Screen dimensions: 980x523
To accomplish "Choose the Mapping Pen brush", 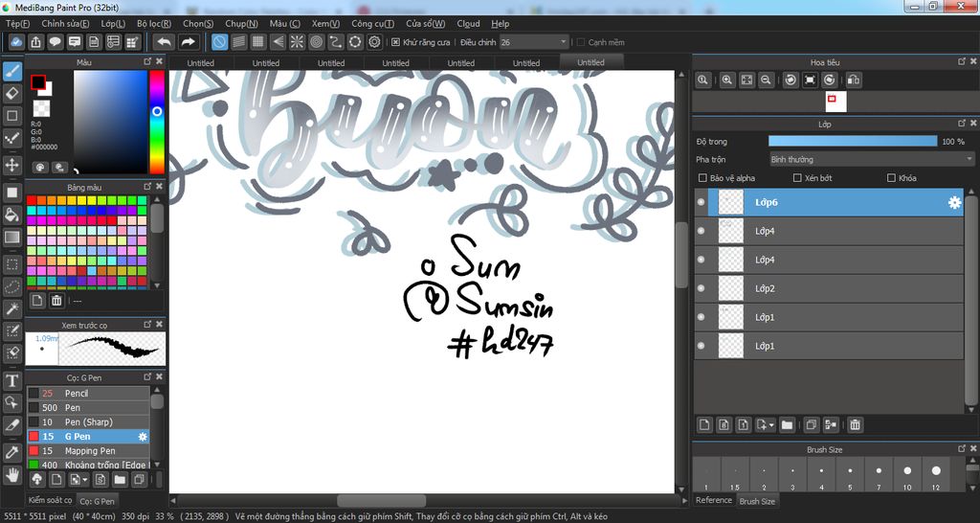I will pyautogui.click(x=88, y=450).
